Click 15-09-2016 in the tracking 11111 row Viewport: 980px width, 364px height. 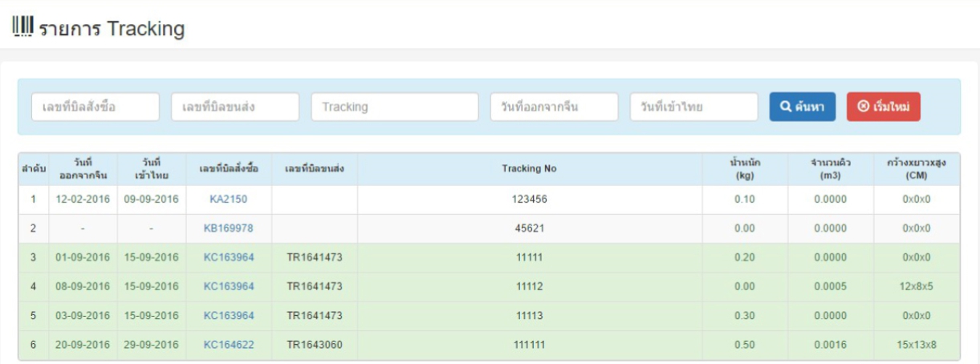pyautogui.click(x=151, y=257)
